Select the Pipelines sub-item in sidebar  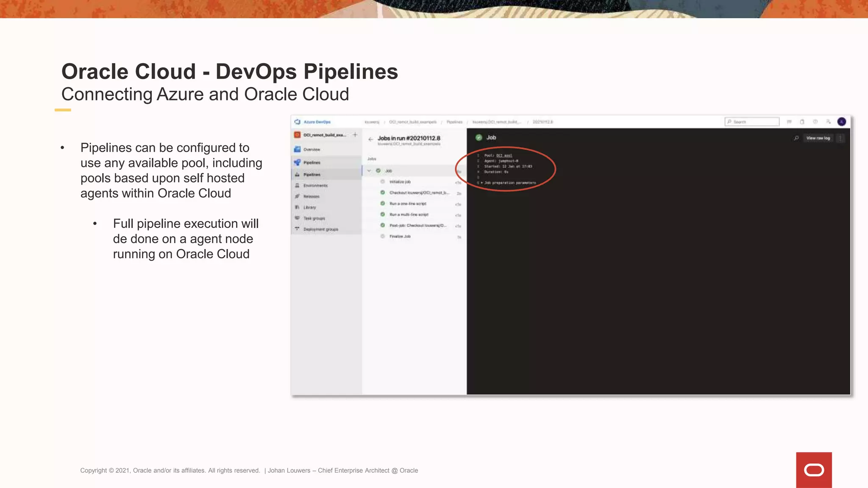[x=326, y=175]
